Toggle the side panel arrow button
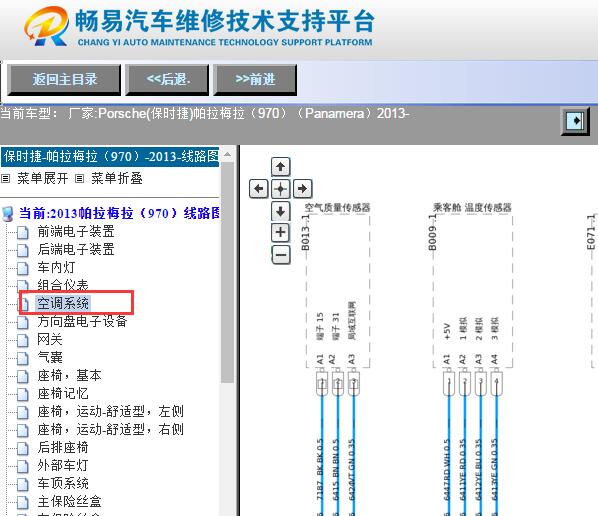The height and width of the screenshot is (516, 598). click(575, 121)
